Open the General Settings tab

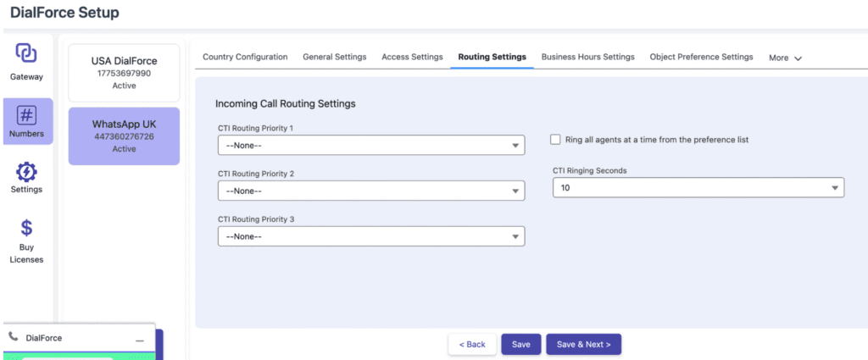[x=335, y=57]
